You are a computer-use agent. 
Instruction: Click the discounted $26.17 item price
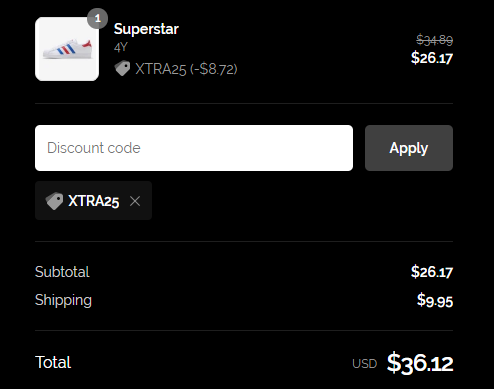click(x=432, y=58)
